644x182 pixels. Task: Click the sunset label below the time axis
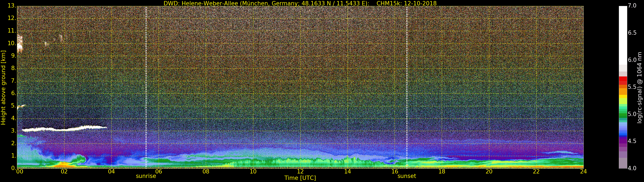point(407,176)
